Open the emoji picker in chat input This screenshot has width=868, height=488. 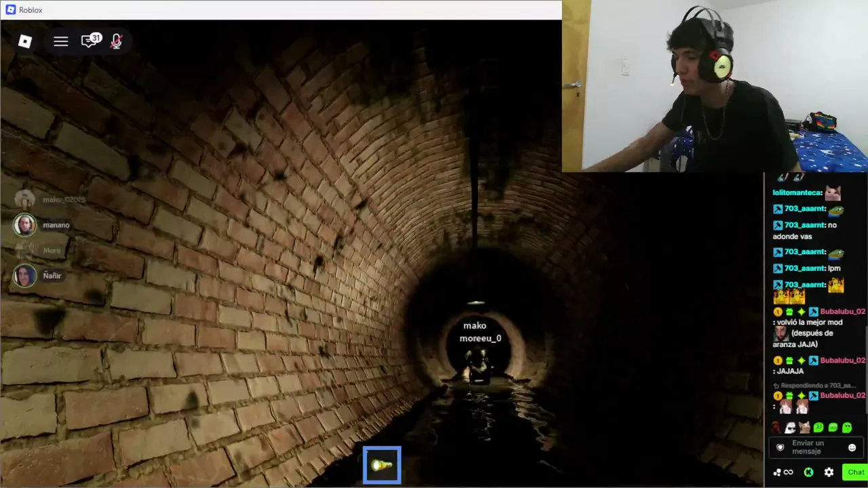click(x=852, y=447)
